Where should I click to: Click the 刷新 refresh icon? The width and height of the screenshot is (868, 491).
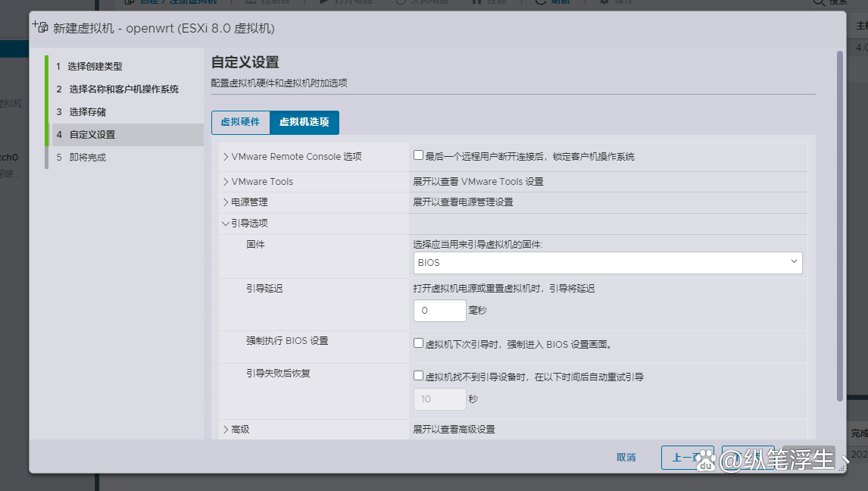point(539,2)
